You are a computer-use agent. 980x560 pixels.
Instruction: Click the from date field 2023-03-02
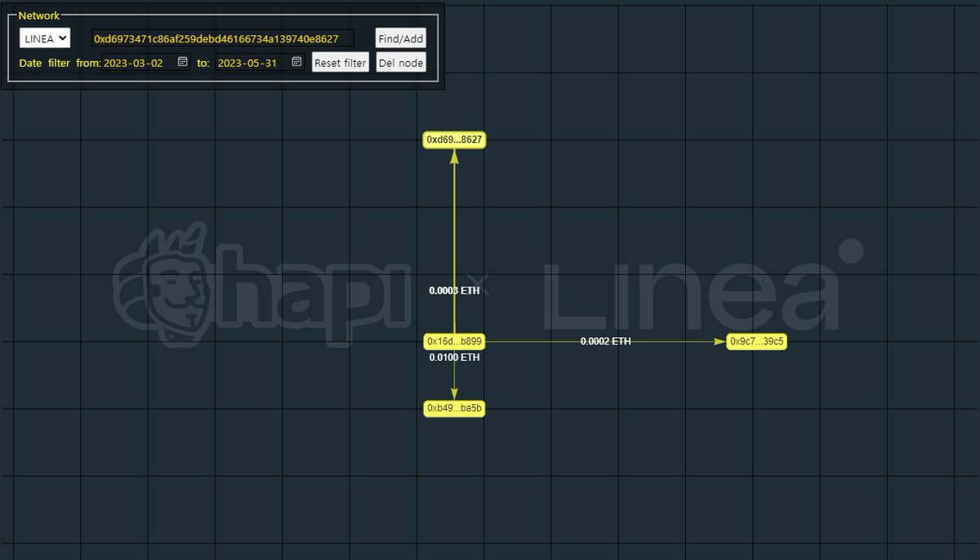coord(145,63)
